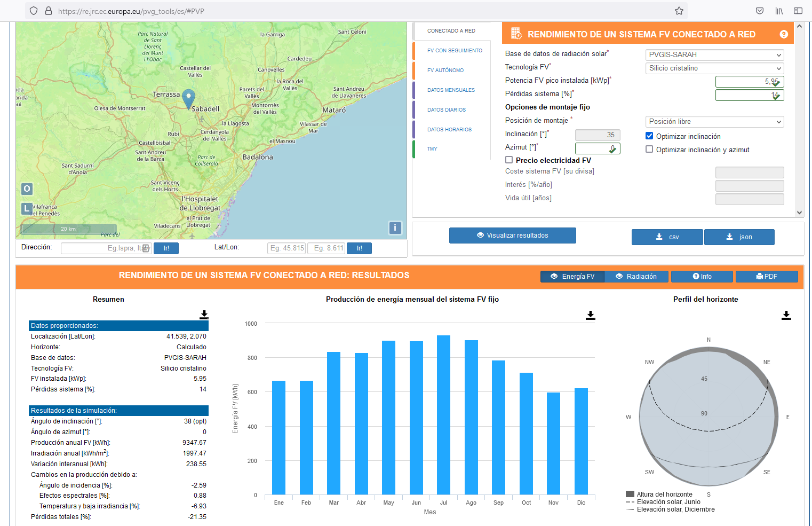The width and height of the screenshot is (812, 526).
Task: Click the calculator icon in the orange header
Action: [x=516, y=34]
